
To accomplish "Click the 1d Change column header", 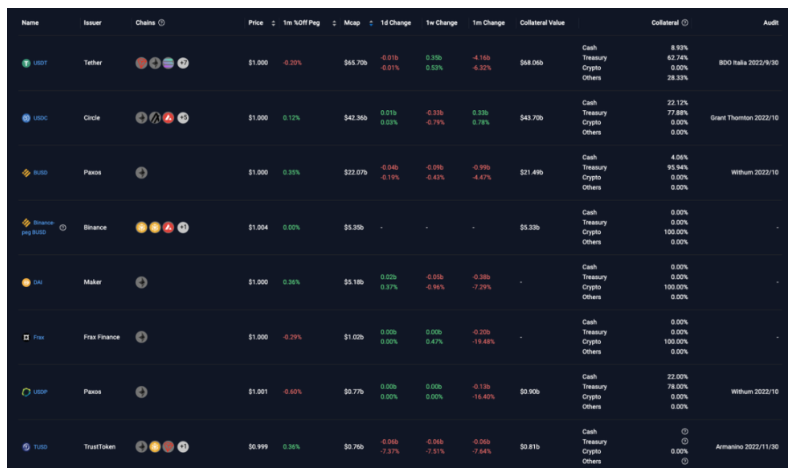I will click(395, 23).
